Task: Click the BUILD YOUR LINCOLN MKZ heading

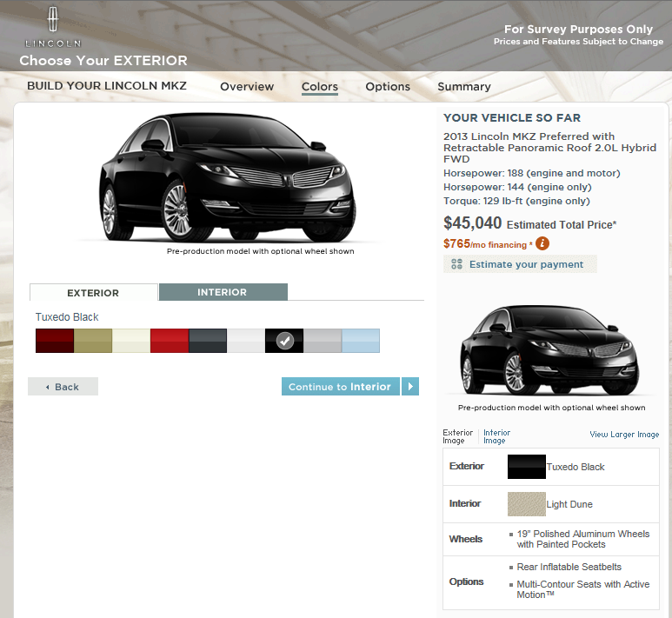Action: [x=107, y=86]
